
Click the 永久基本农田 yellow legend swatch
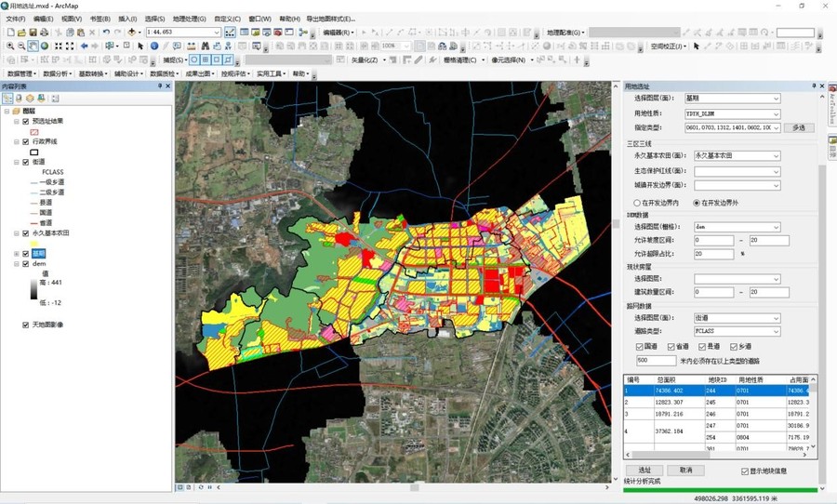click(34, 244)
